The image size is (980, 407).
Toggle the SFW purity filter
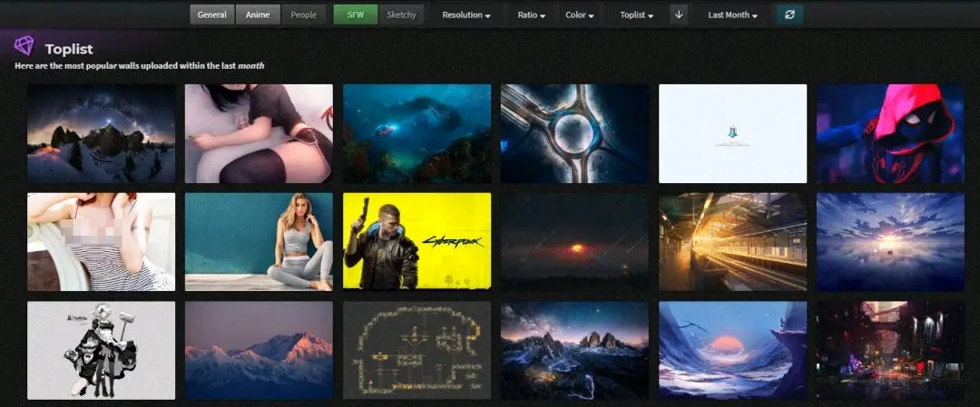click(355, 15)
